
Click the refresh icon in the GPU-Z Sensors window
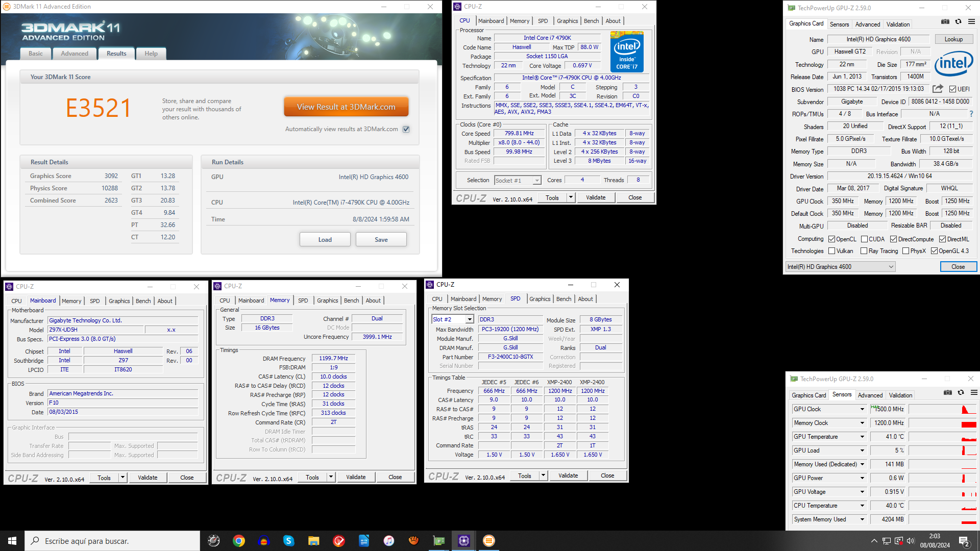[x=961, y=392]
